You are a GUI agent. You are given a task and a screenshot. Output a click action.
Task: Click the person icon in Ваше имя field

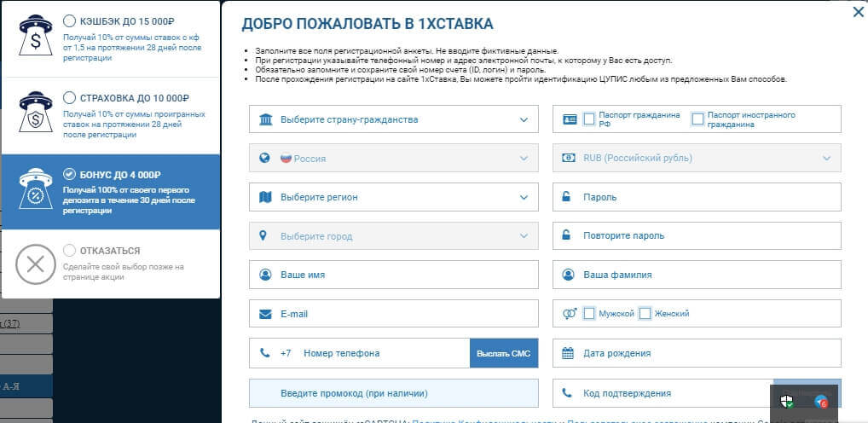[x=265, y=275]
